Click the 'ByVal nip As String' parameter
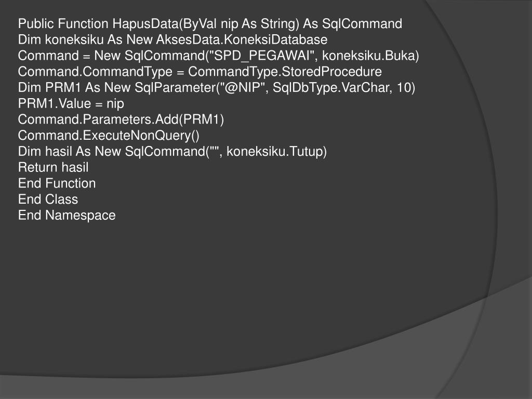The height and width of the screenshot is (399, 532). pyautogui.click(x=239, y=24)
